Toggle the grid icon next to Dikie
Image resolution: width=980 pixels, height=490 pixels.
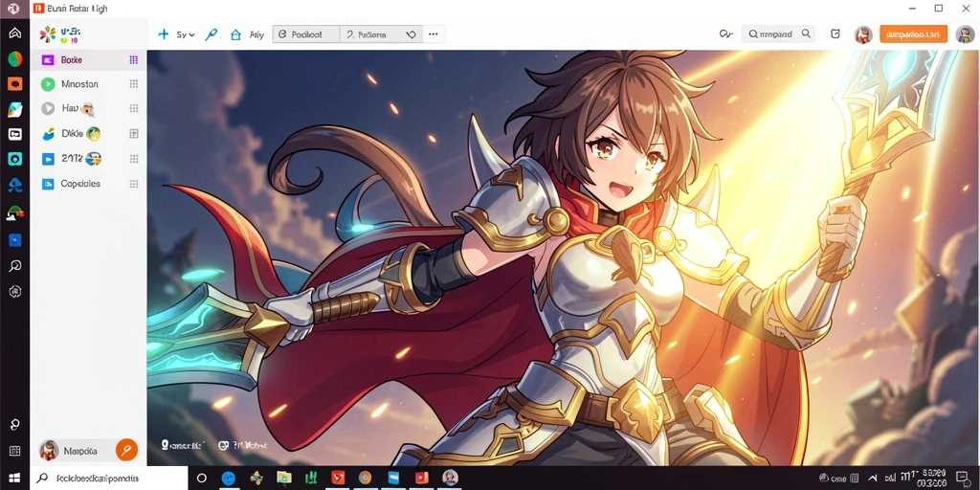pyautogui.click(x=133, y=133)
